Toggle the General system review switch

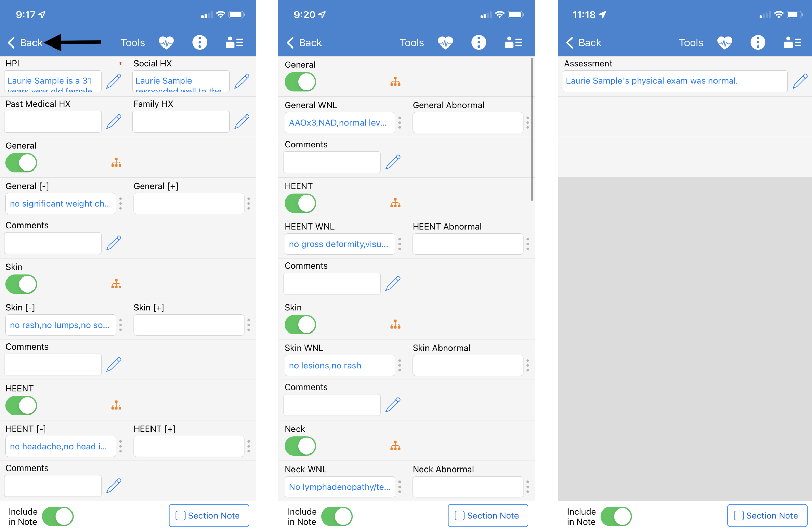point(22,163)
